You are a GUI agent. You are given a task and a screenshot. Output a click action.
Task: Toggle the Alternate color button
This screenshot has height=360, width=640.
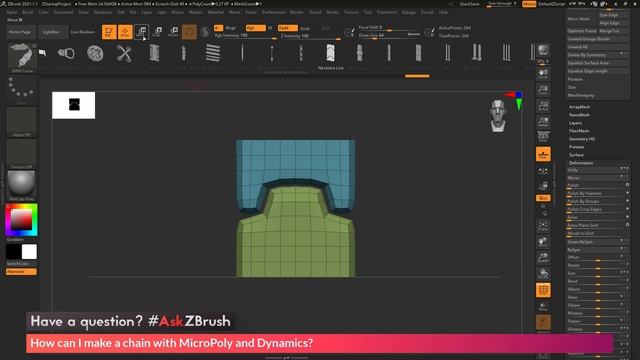tap(21, 271)
